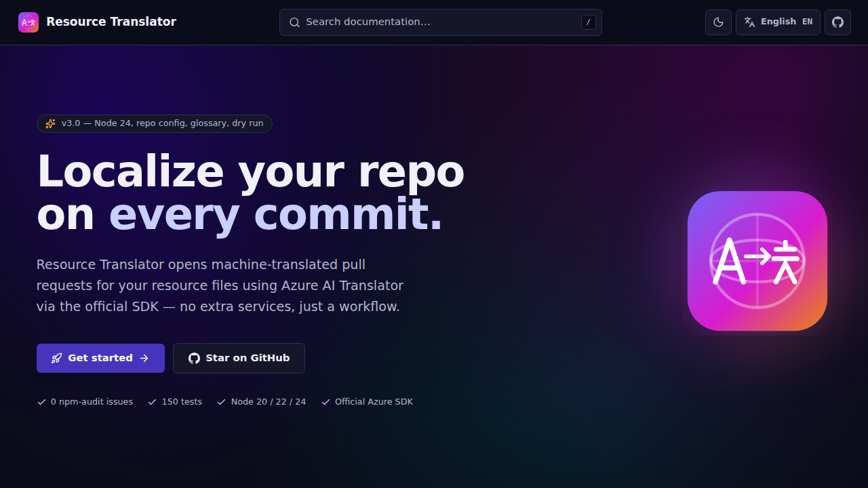The height and width of the screenshot is (488, 868).
Task: Click the 'Node 20 / 22 / 24' text
Action: coord(269,402)
